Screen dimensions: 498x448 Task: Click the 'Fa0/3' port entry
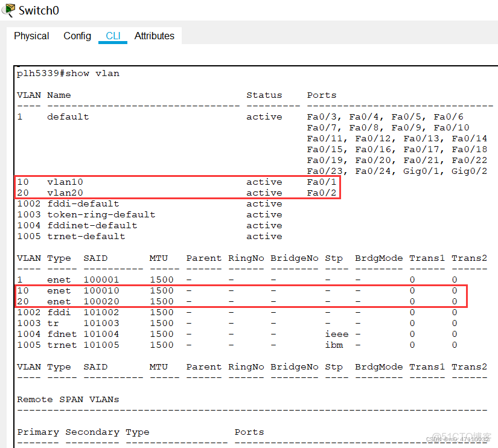point(321,117)
